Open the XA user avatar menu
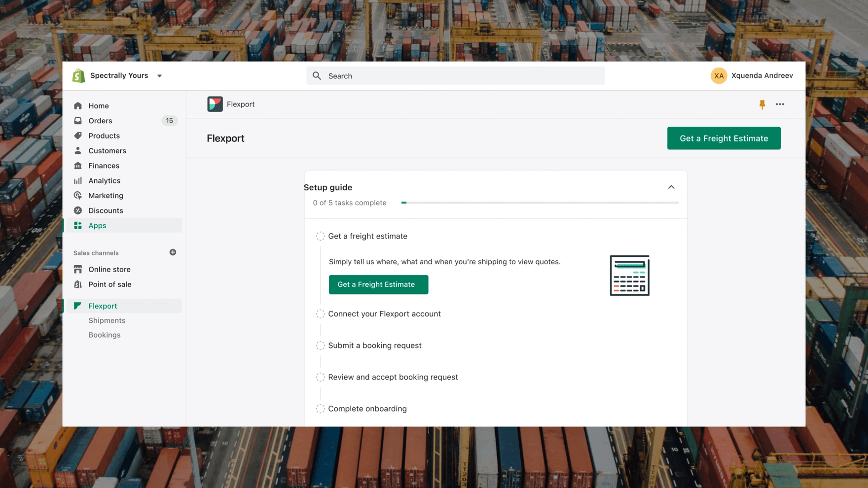The image size is (868, 488). point(719,75)
